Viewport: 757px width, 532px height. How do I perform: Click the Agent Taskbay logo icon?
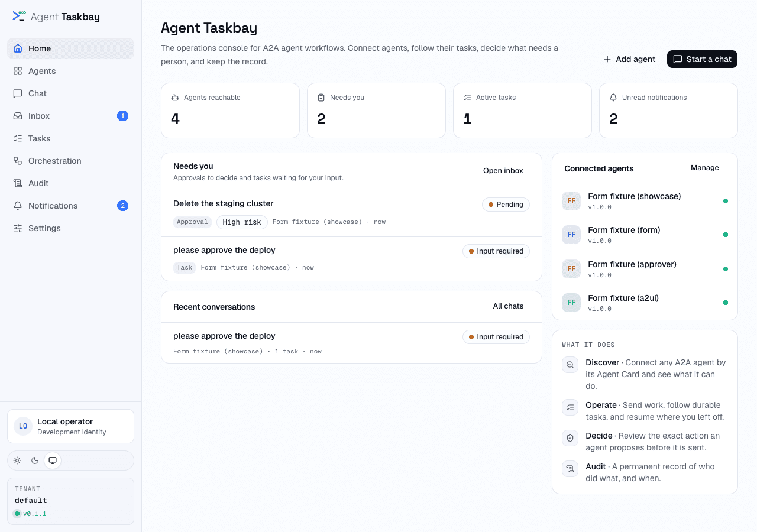[x=19, y=16]
